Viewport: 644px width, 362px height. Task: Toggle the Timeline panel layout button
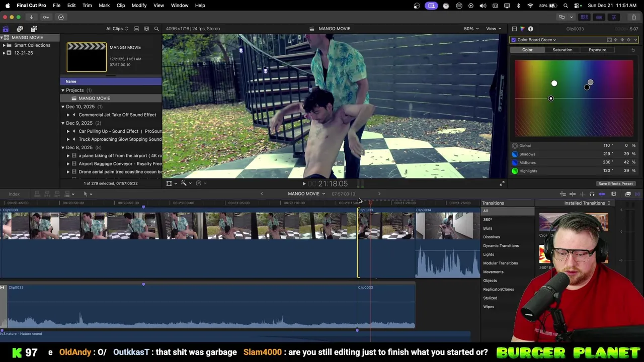tap(599, 17)
